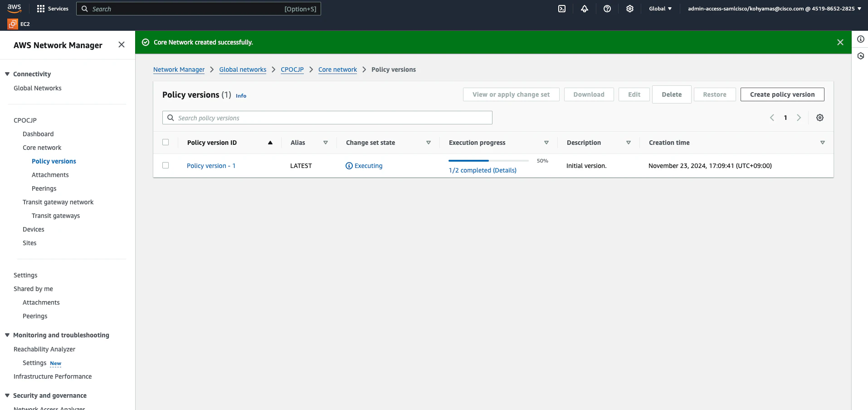The image size is (868, 410).
Task: Sort by Execution progress column arrow
Action: [x=546, y=143]
